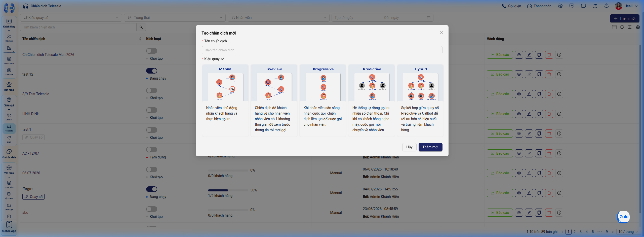Focus the Tên chiến dịch name field
The image size is (644, 237).
tap(322, 50)
